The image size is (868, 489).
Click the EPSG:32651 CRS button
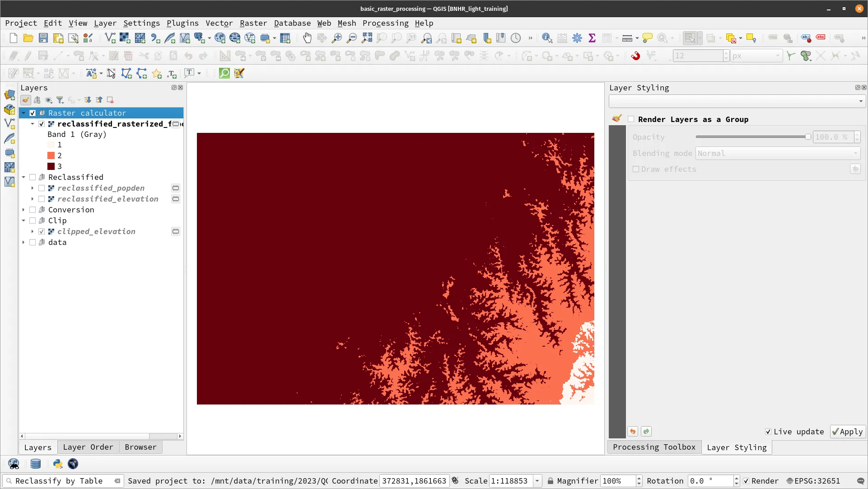pyautogui.click(x=813, y=481)
